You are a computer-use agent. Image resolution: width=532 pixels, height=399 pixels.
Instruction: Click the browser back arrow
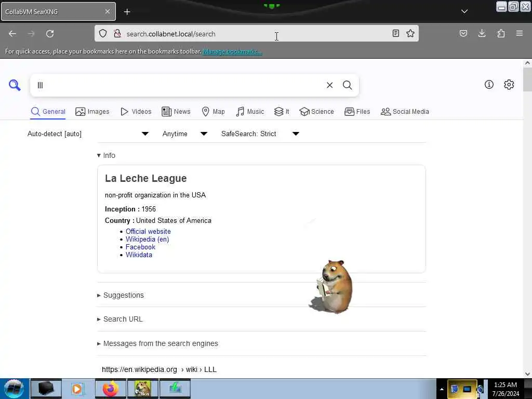coord(12,34)
